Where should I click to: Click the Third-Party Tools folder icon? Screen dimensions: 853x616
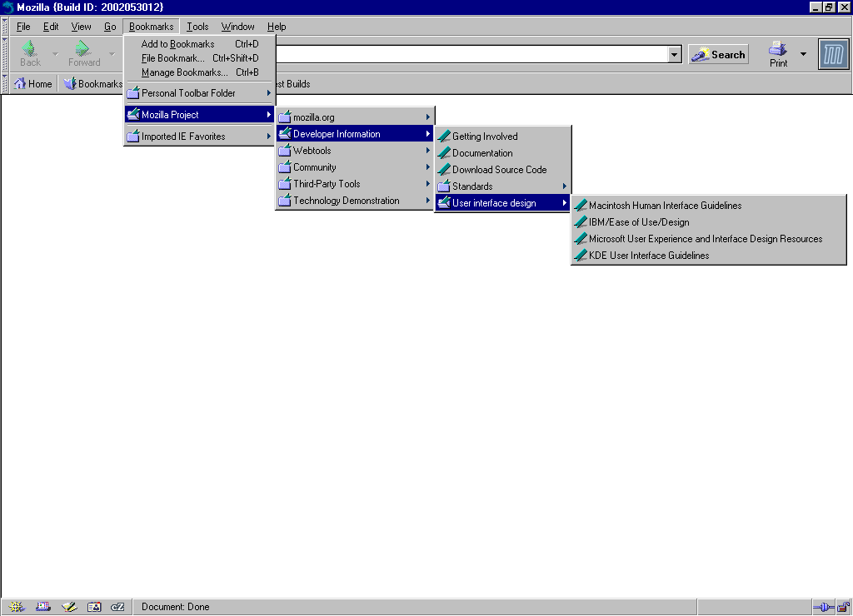tap(285, 184)
